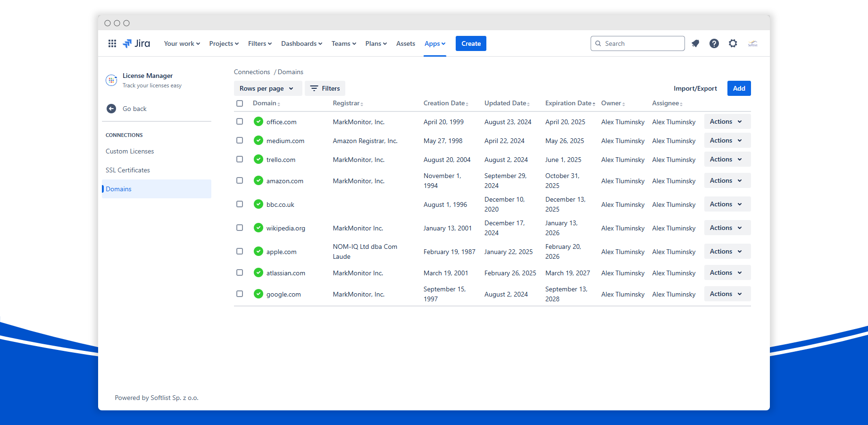Open Actions dropdown for amazon.com
Image resolution: width=868 pixels, height=425 pixels.
click(x=727, y=180)
